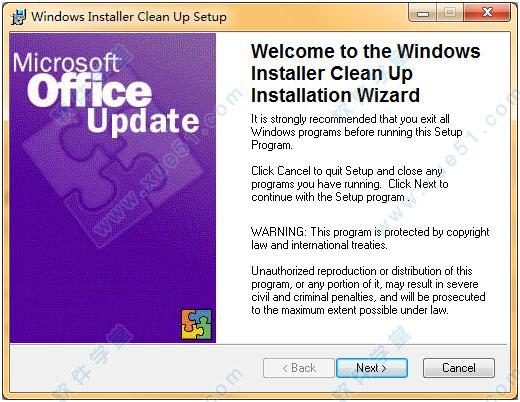Click the faded puzzle watermark in the purple banner

(113, 180)
